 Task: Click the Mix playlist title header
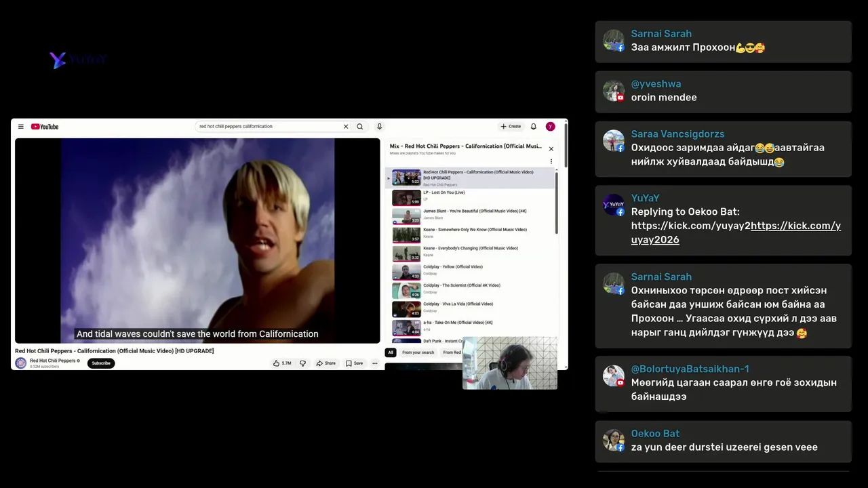[x=466, y=146]
